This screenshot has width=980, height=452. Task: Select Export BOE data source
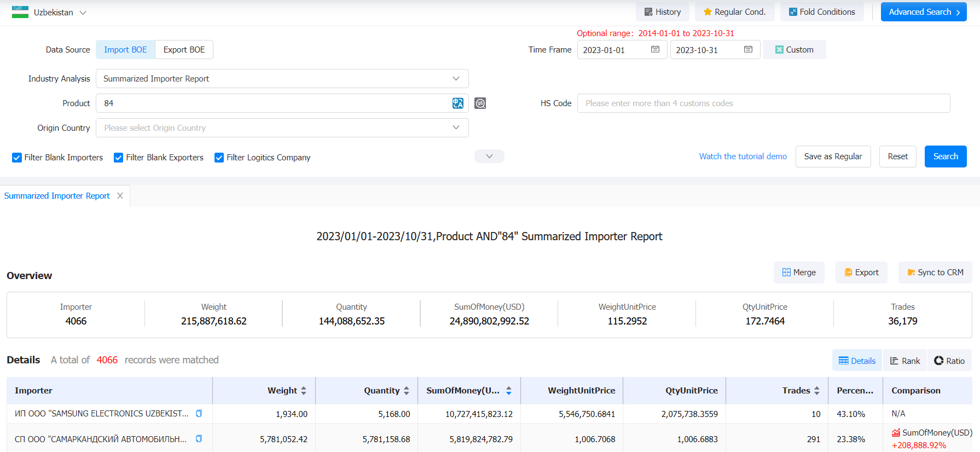pos(184,50)
